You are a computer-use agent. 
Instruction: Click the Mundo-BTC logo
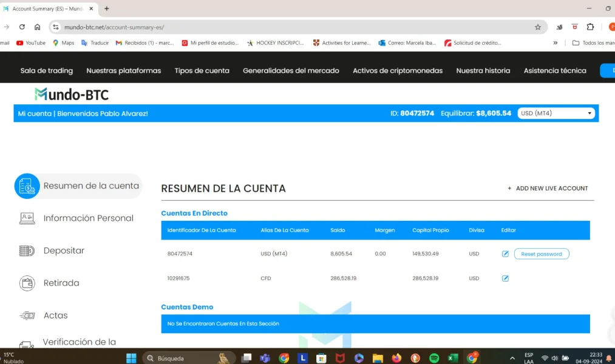point(71,95)
